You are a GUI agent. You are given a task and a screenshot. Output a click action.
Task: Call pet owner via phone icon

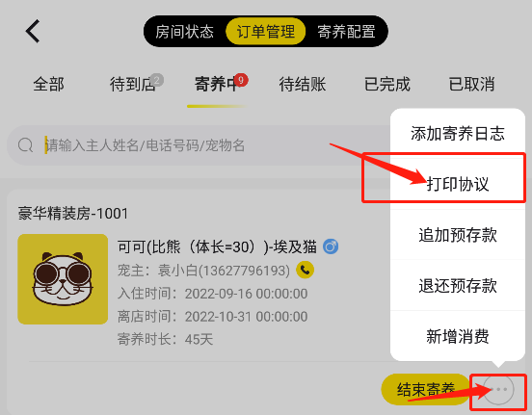305,270
